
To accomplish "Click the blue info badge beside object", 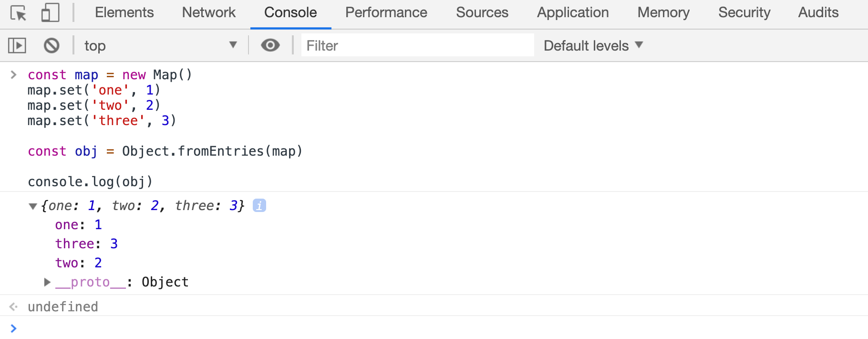I will click(259, 205).
